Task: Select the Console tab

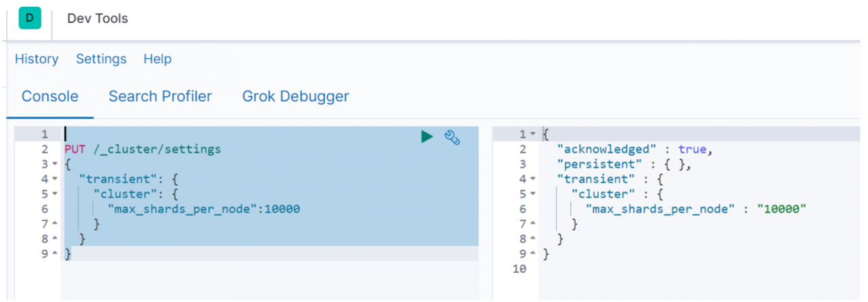Action: coord(50,96)
